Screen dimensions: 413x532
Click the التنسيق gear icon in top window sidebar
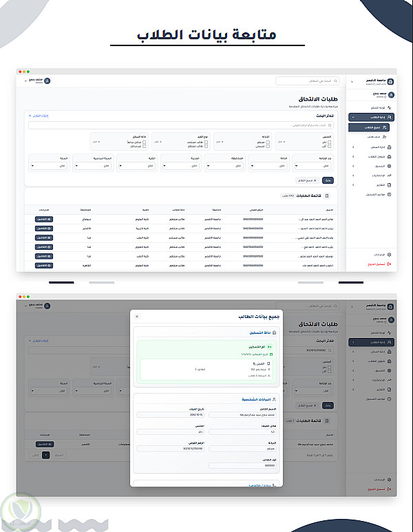(x=389, y=167)
